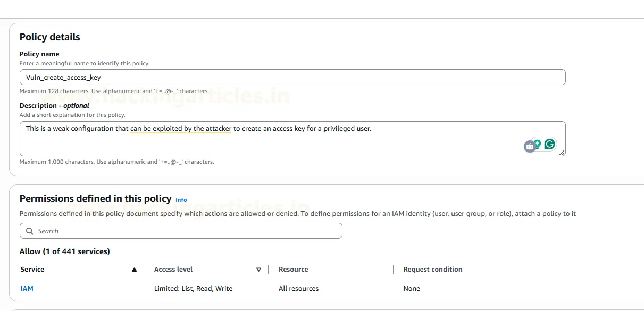
Task: Click the description resize handle
Action: (562, 153)
